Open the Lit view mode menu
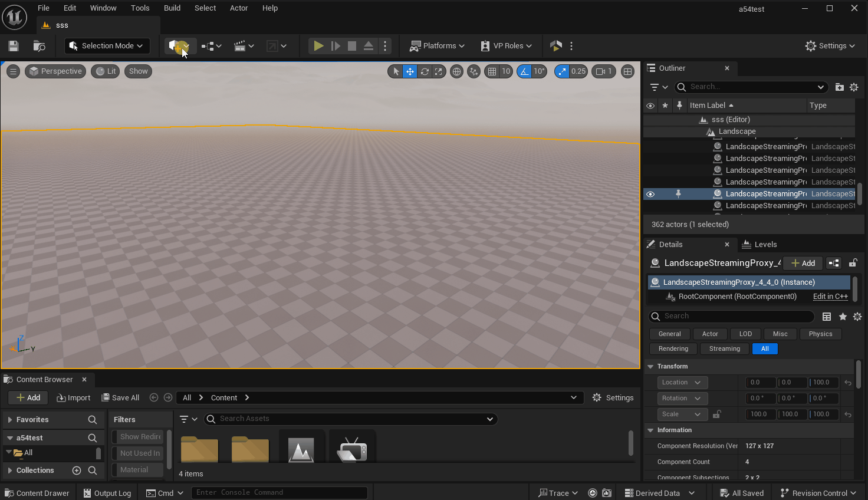This screenshot has width=868, height=500. [x=106, y=71]
